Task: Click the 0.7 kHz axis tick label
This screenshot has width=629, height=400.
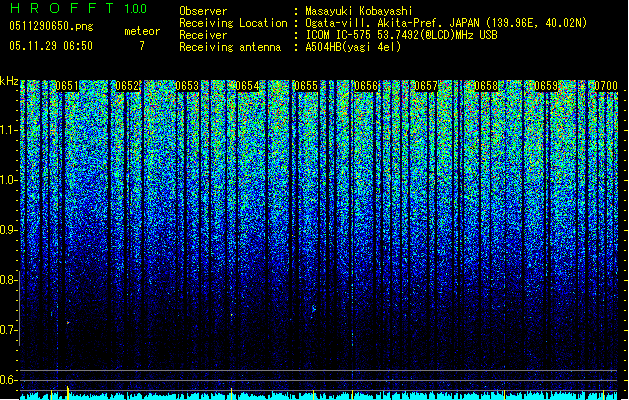Action: click(9, 330)
